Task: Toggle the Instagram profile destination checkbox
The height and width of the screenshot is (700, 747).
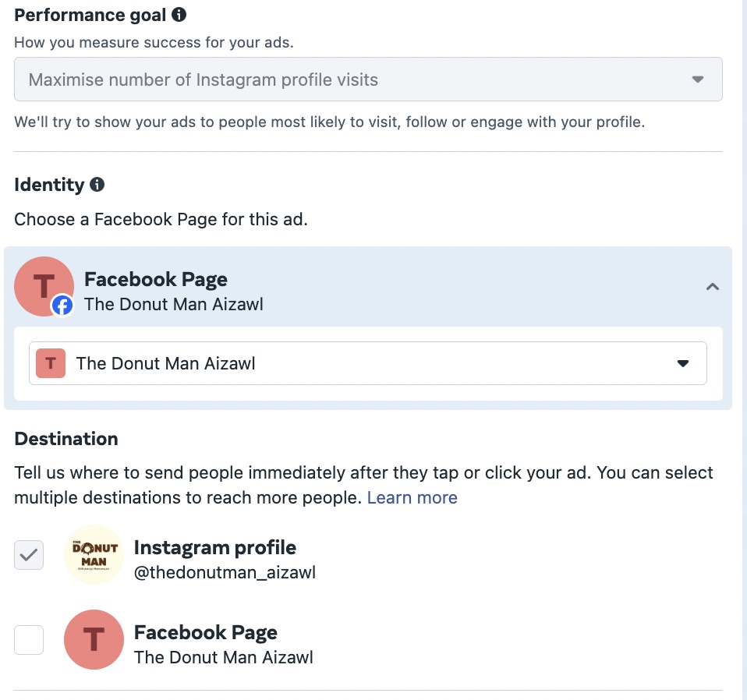Action: click(x=29, y=555)
